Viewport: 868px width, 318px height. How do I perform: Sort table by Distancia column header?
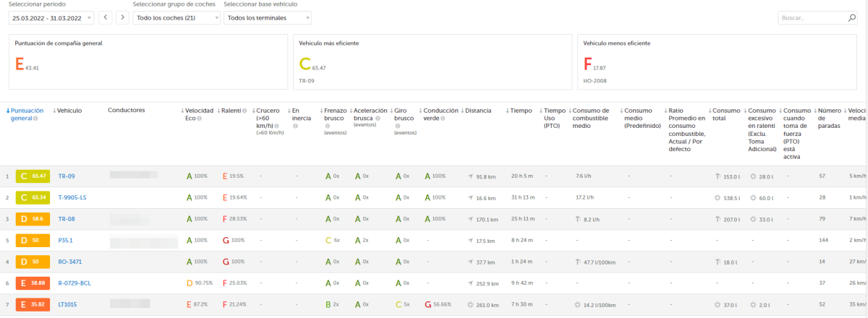(x=477, y=111)
